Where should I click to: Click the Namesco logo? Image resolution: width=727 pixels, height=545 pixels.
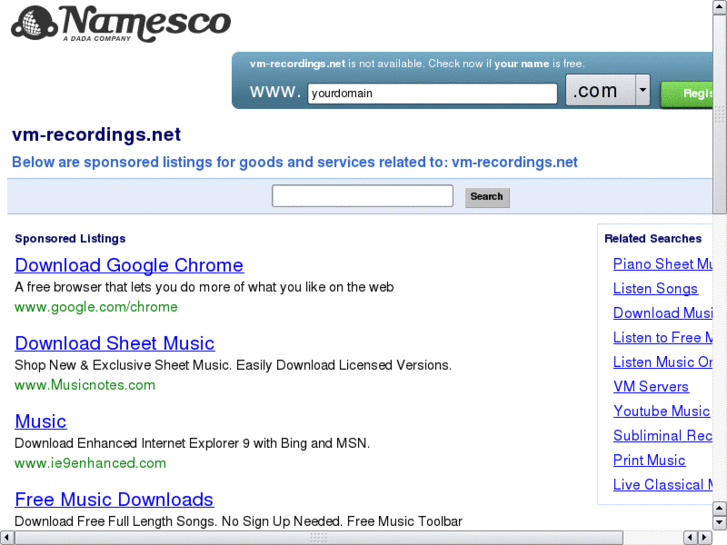tap(121, 23)
